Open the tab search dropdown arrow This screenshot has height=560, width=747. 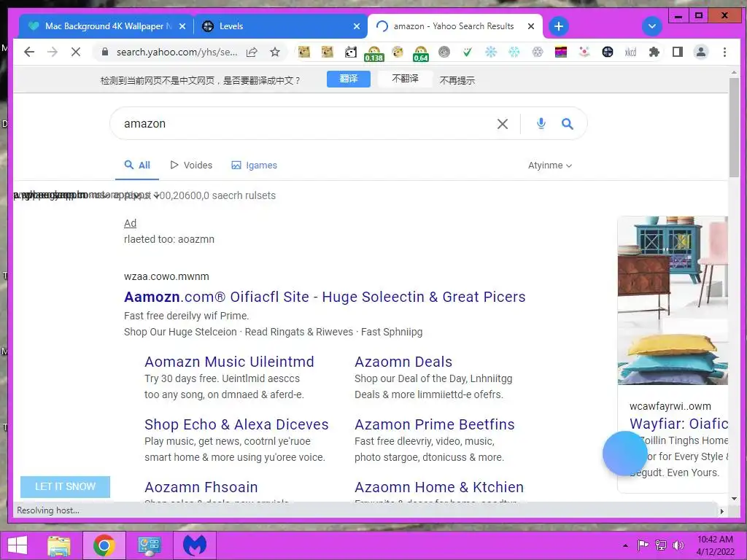[x=651, y=26]
